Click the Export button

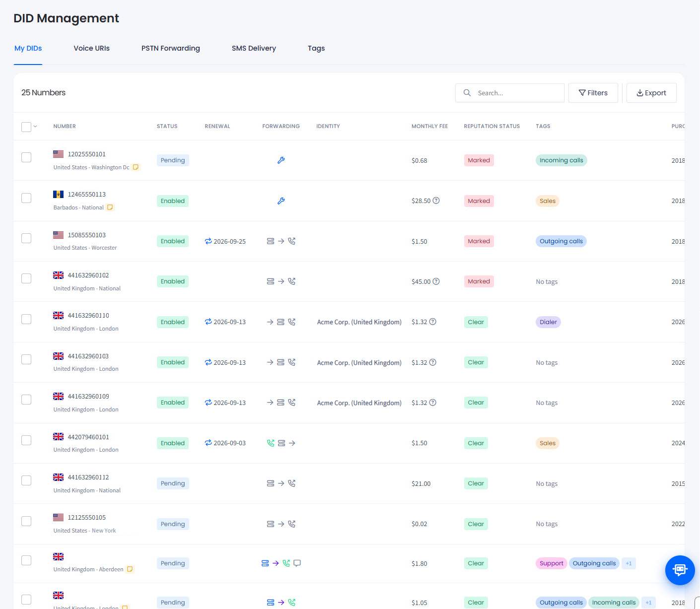(x=651, y=93)
